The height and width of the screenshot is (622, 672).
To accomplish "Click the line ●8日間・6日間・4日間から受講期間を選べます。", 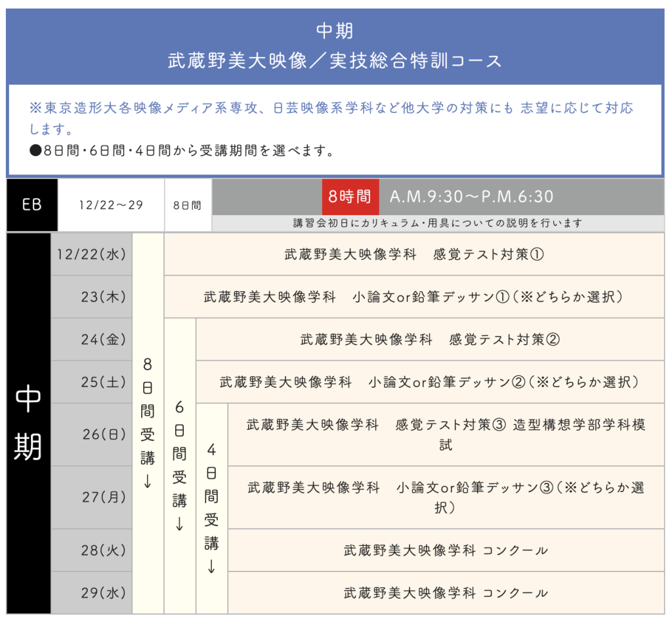I will (x=182, y=150).
